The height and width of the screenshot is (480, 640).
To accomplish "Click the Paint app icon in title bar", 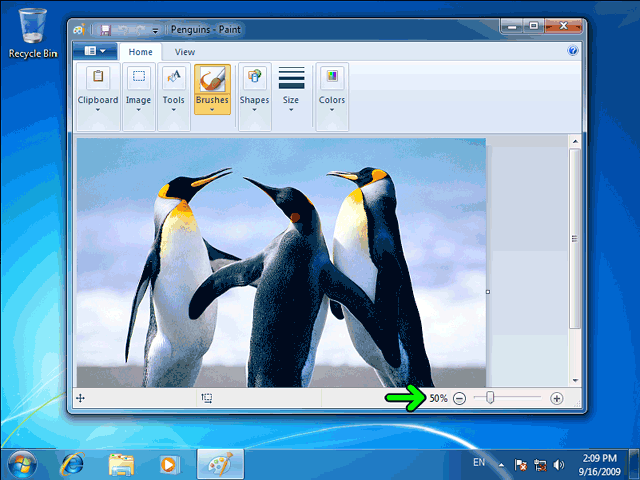I will tap(78, 29).
